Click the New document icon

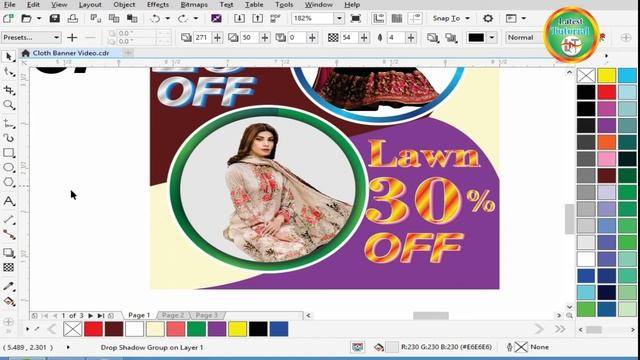pyautogui.click(x=8, y=18)
